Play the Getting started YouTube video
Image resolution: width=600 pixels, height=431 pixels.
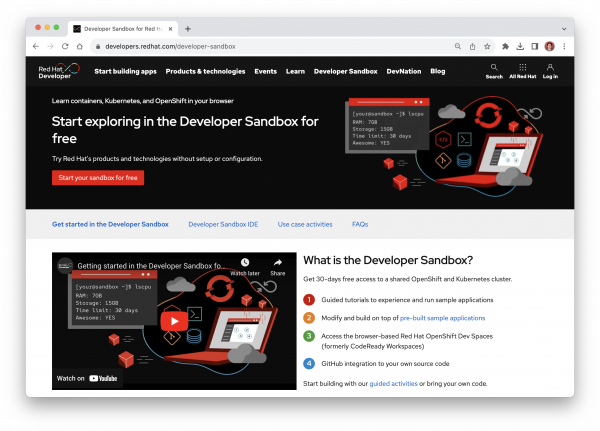(174, 321)
